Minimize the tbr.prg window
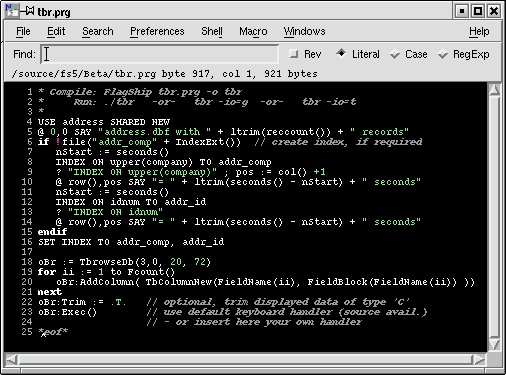This screenshot has width=506, height=375. (462, 11)
